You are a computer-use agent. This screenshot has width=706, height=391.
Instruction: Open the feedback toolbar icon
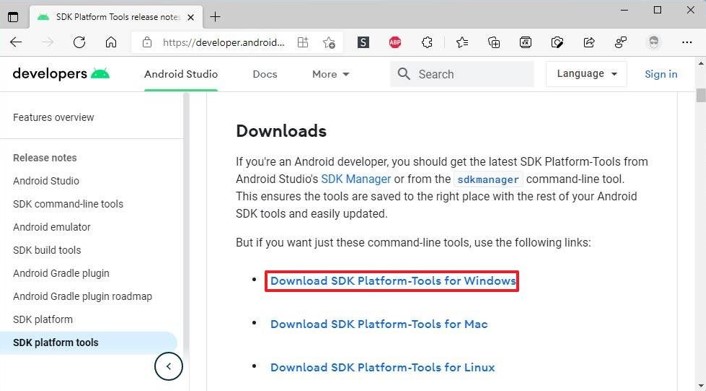620,42
